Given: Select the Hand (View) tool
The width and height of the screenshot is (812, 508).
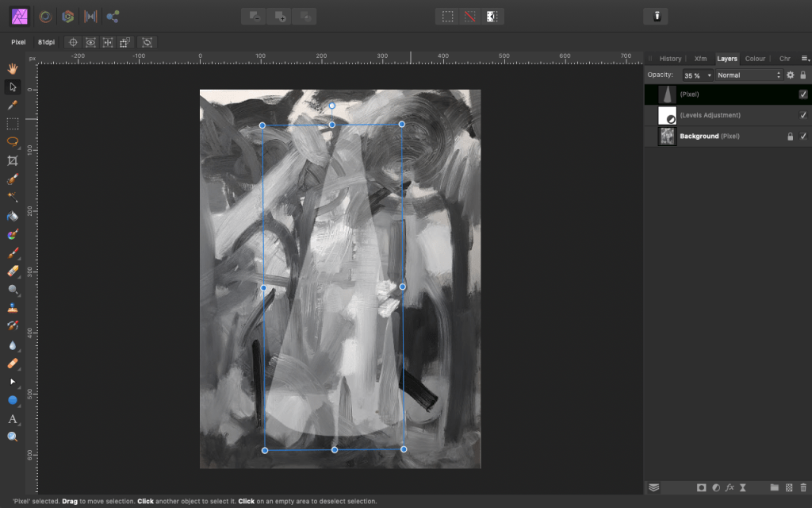Looking at the screenshot, I should point(13,68).
